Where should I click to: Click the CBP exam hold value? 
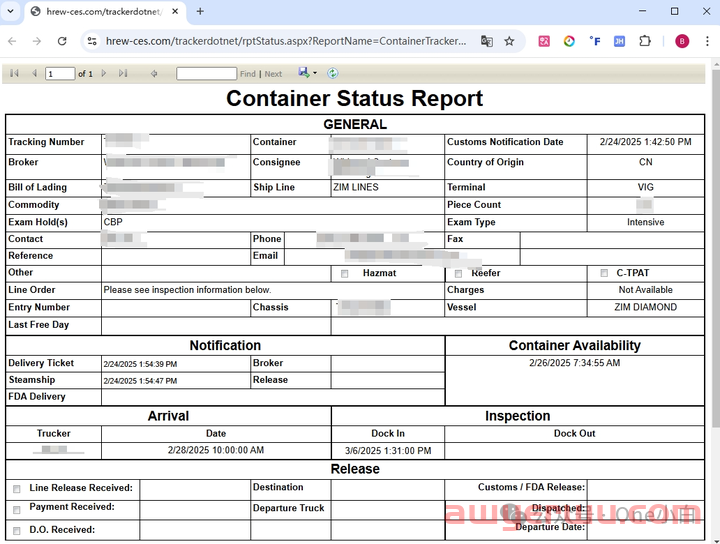pyautogui.click(x=113, y=222)
